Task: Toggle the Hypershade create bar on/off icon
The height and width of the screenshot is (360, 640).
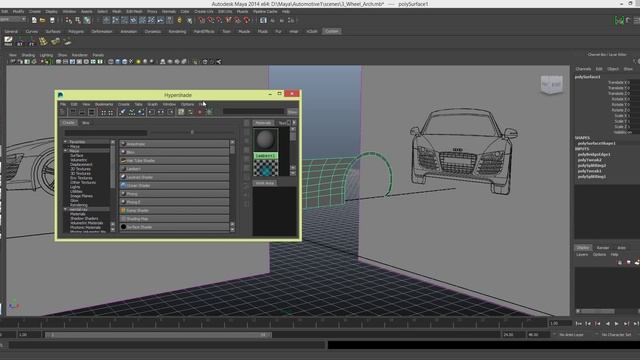Action: coord(63,112)
